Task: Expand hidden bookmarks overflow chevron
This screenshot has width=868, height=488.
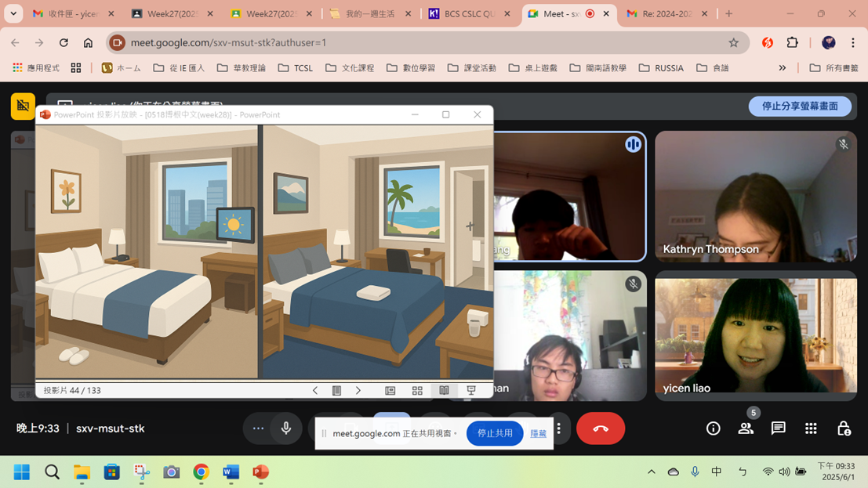Action: click(x=782, y=68)
